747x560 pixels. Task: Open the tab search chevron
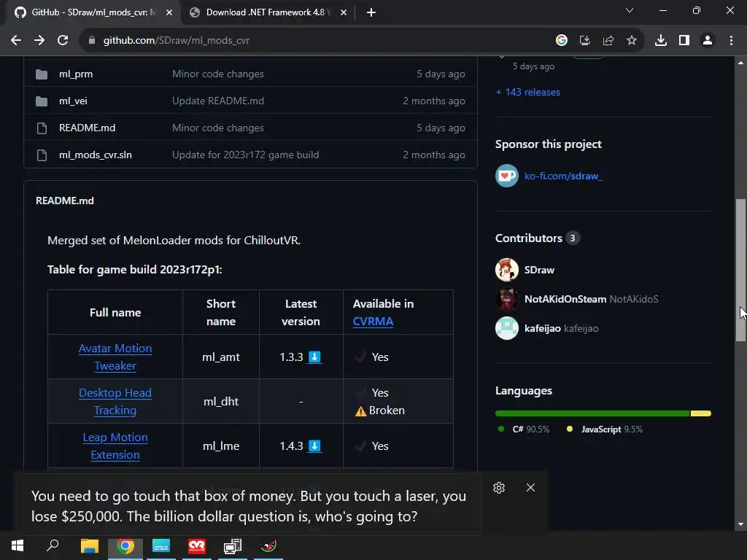tap(629, 10)
